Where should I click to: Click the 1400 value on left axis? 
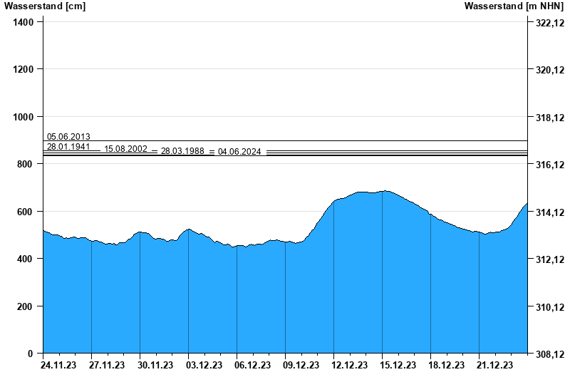click(24, 22)
